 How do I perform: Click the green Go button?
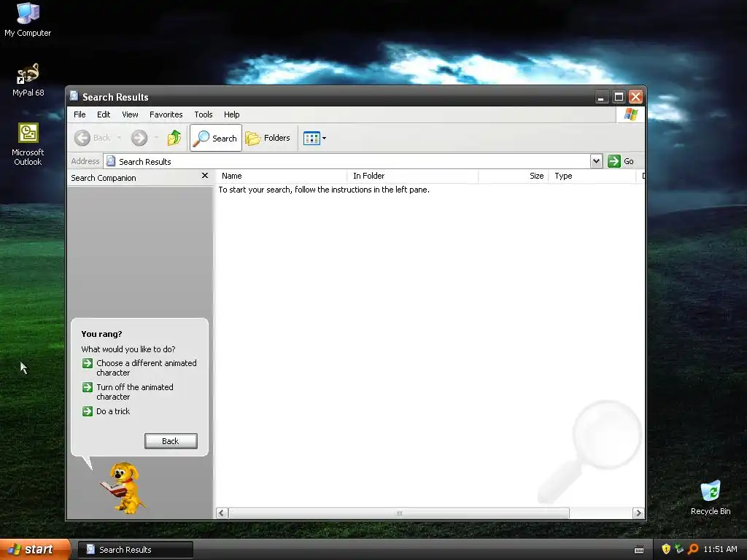(621, 161)
